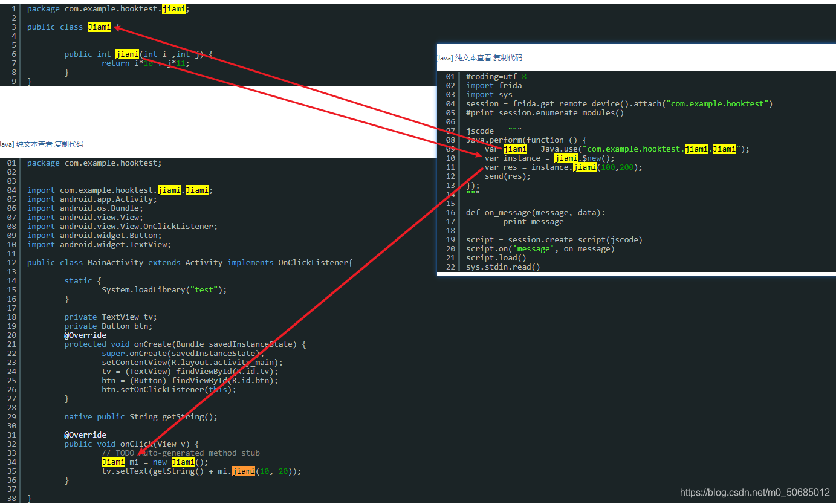The height and width of the screenshot is (504, 836).
Task: Click 'btn.setOnClickListener(this);' line
Action: [169, 390]
